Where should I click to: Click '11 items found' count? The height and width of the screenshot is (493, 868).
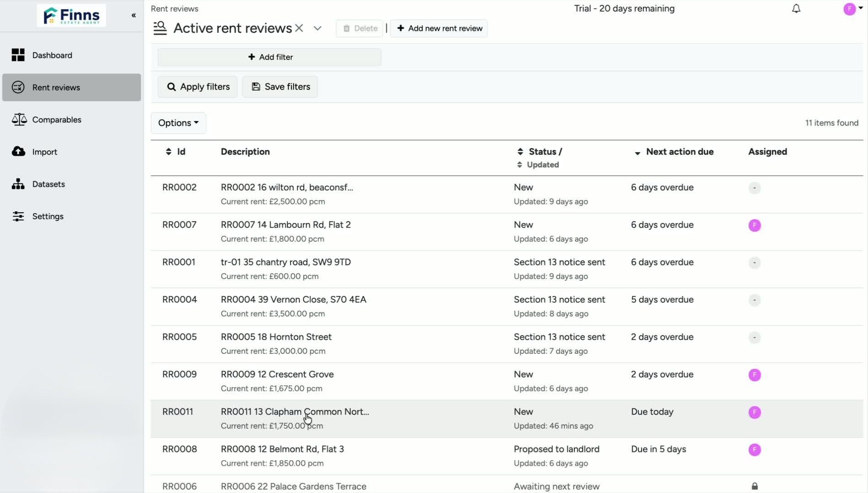[831, 123]
